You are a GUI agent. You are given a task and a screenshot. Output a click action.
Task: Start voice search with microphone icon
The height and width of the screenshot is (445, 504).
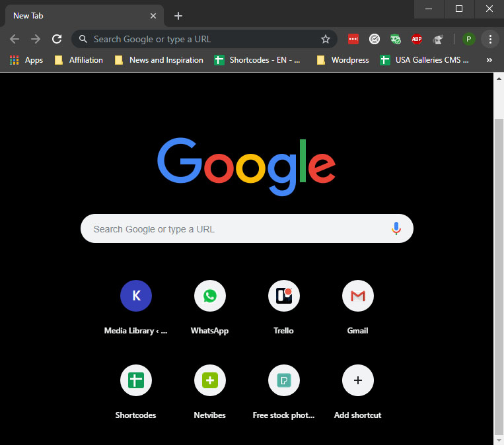click(x=396, y=228)
